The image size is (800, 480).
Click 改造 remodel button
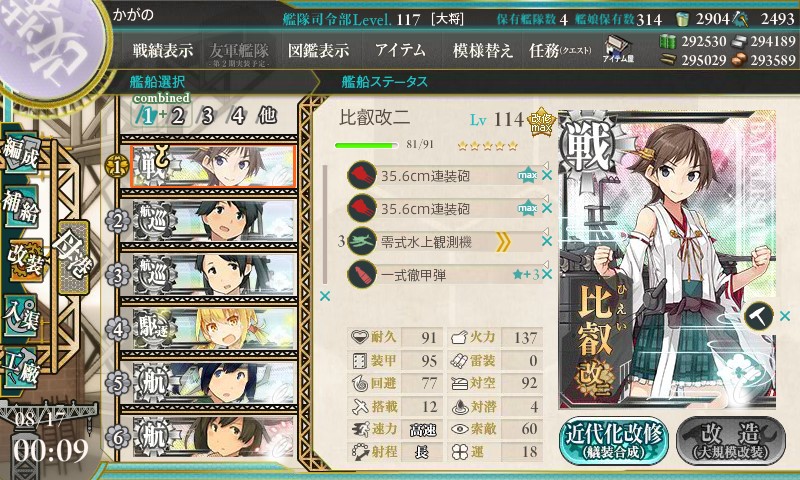[x=731, y=442]
